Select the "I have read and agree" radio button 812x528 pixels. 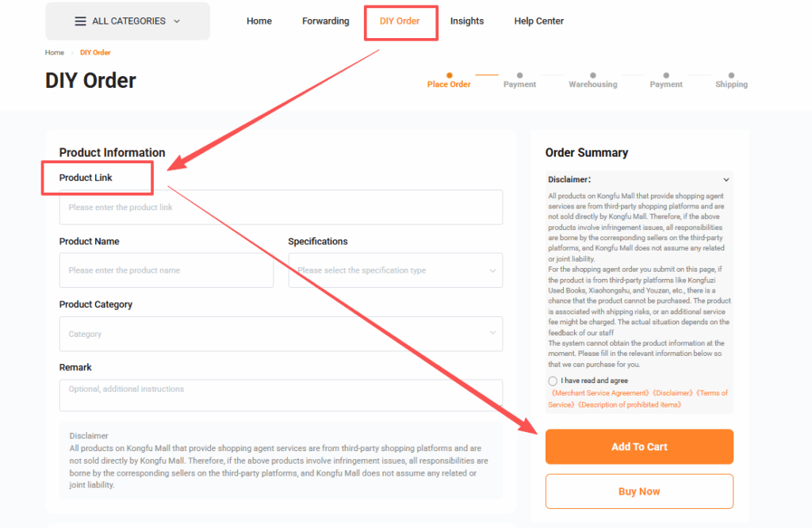[x=553, y=381]
